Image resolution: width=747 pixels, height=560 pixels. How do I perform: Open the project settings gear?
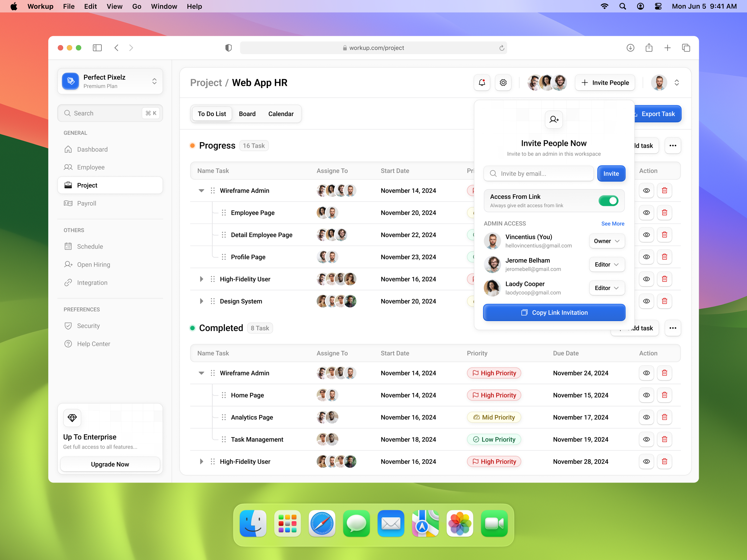(x=503, y=82)
